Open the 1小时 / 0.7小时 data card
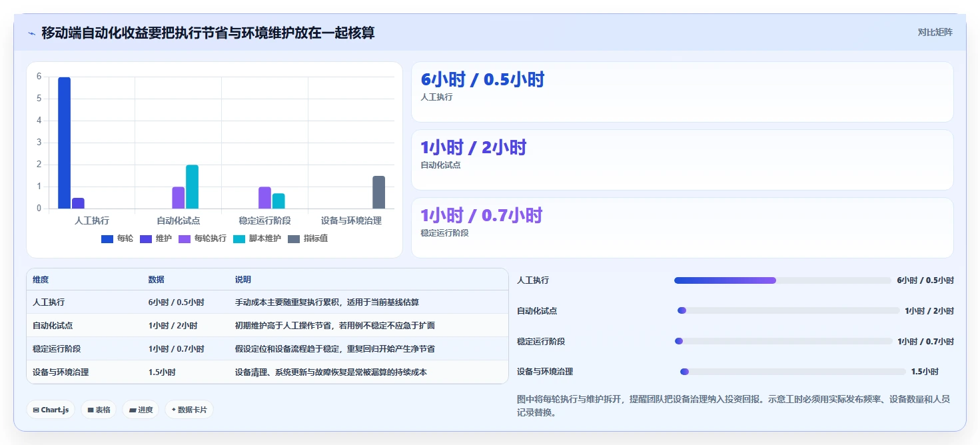This screenshot has width=980, height=445. [682, 228]
